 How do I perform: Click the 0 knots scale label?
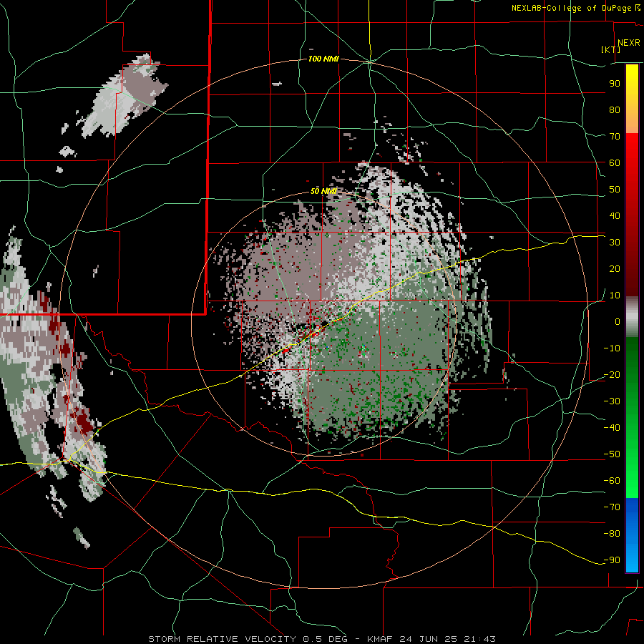coord(618,321)
